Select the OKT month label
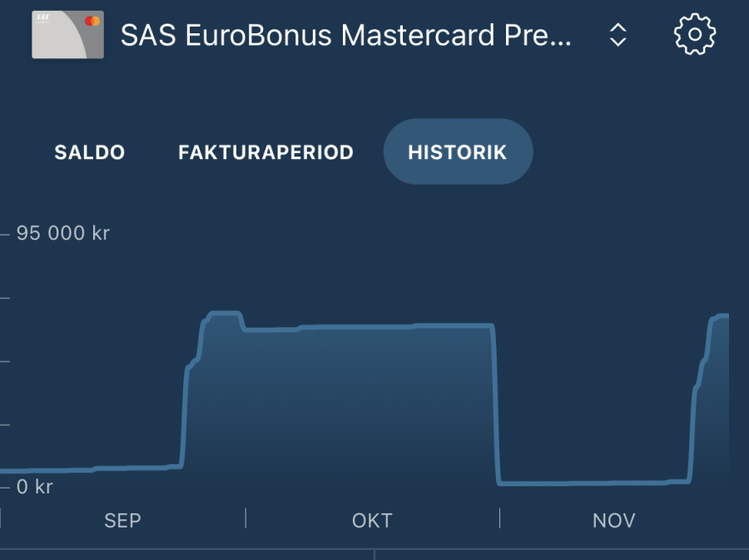The height and width of the screenshot is (560, 749). click(x=372, y=521)
